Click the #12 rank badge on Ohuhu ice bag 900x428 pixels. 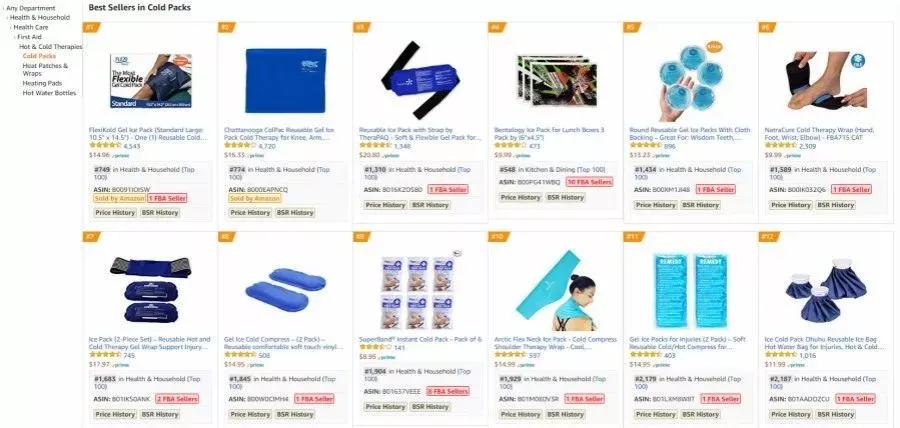pos(768,236)
